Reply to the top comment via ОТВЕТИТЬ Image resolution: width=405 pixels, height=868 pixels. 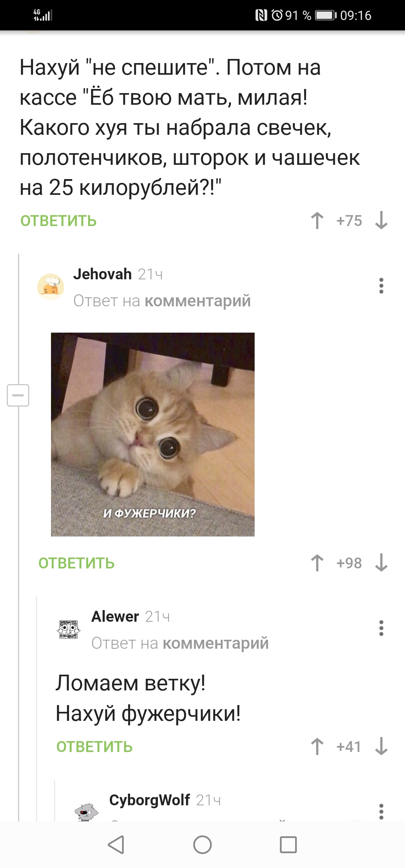pos(58,221)
